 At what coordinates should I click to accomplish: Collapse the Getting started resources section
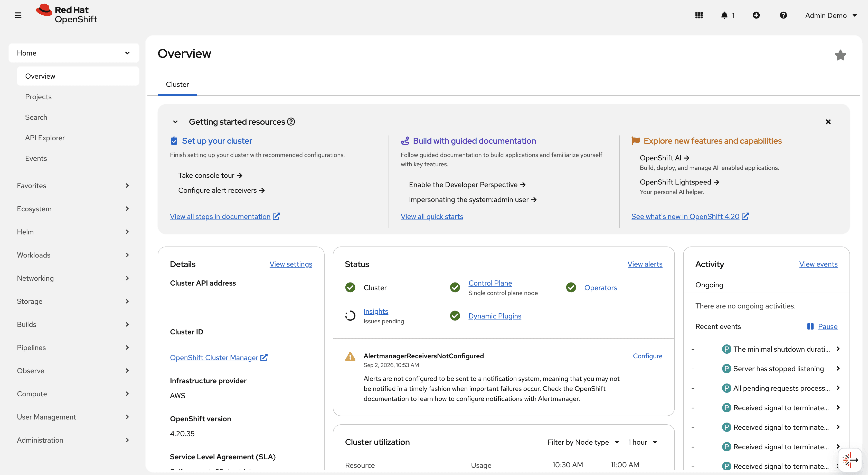click(x=175, y=122)
